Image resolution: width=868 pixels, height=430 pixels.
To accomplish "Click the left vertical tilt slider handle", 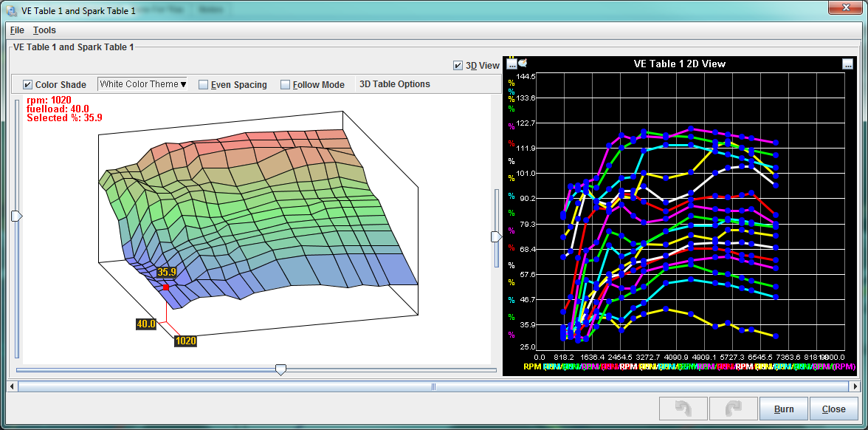I will tap(16, 216).
